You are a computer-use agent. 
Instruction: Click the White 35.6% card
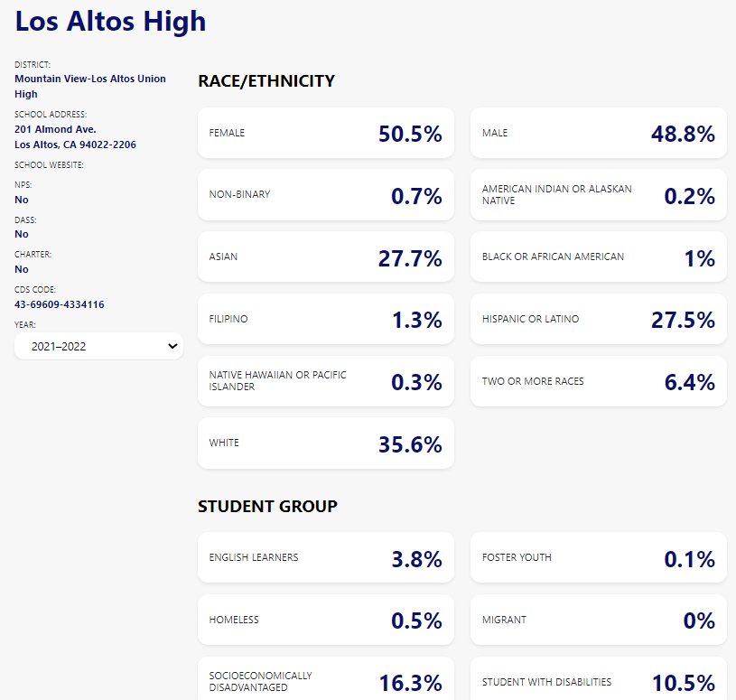pyautogui.click(x=325, y=443)
